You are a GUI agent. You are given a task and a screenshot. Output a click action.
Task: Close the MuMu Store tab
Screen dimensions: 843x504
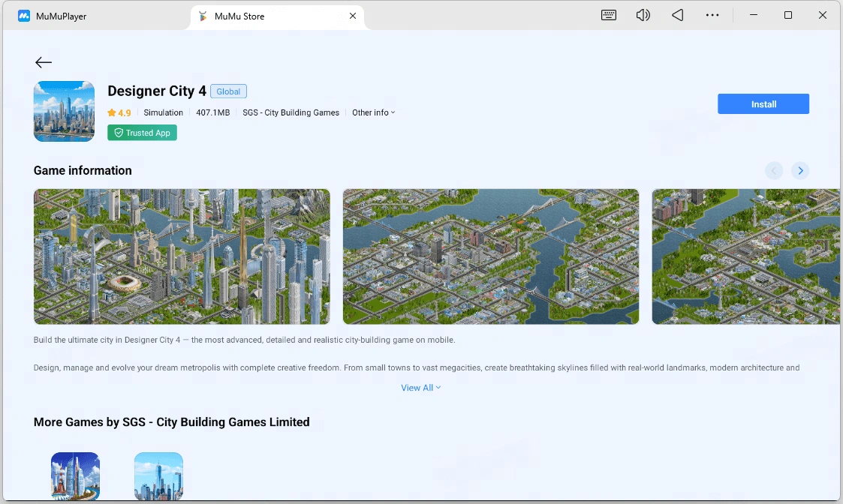tap(353, 16)
